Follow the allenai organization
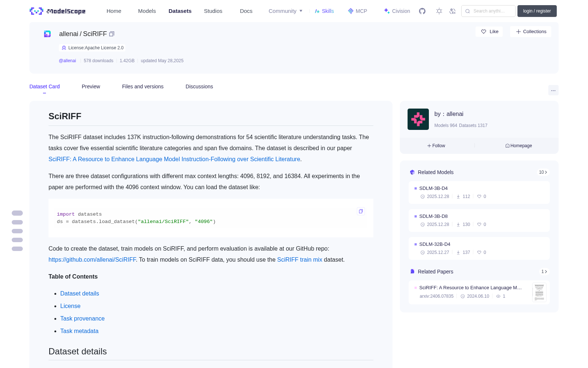588x368 pixels. pyautogui.click(x=436, y=146)
